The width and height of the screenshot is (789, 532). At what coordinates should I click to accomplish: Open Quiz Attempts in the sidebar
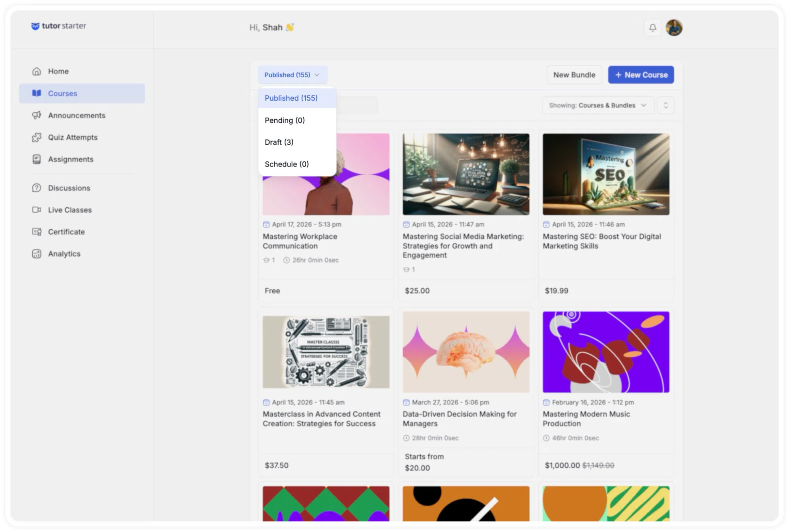tap(82, 137)
